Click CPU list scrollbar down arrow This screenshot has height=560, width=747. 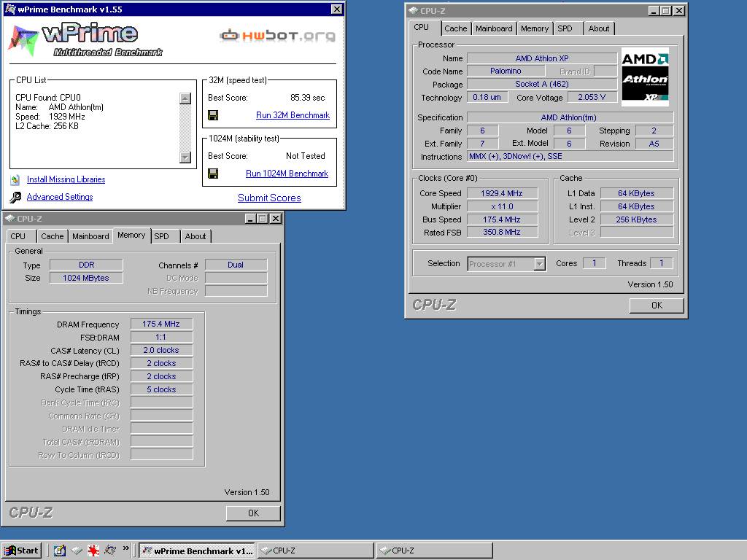(x=185, y=157)
